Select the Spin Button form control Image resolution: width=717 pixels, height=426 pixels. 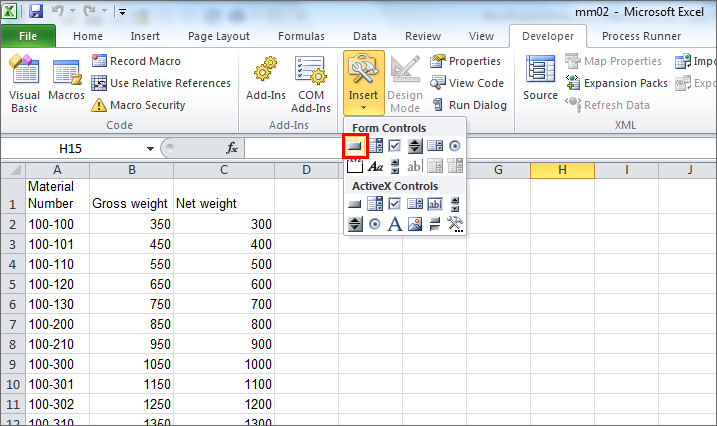pyautogui.click(x=415, y=146)
